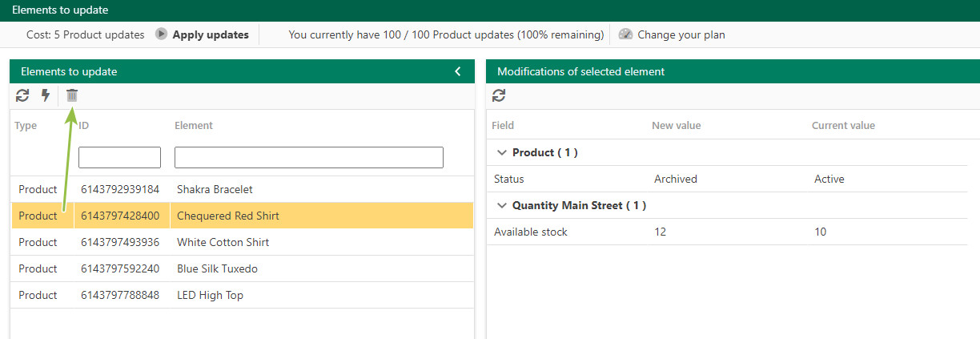Focus the ID filter input box
Screen dimensions: 980x339
coord(120,157)
